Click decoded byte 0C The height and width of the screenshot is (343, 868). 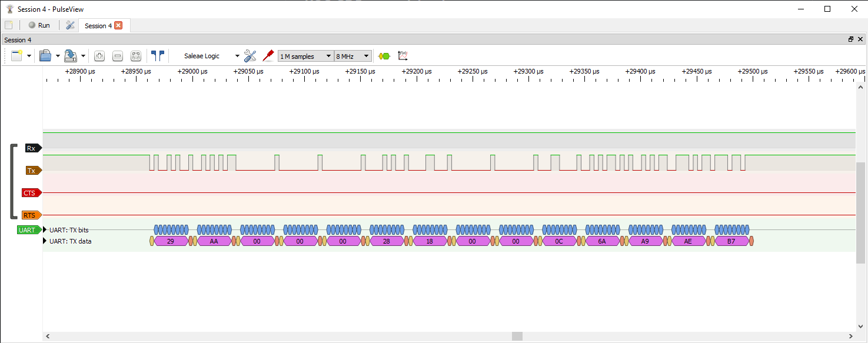coord(559,241)
